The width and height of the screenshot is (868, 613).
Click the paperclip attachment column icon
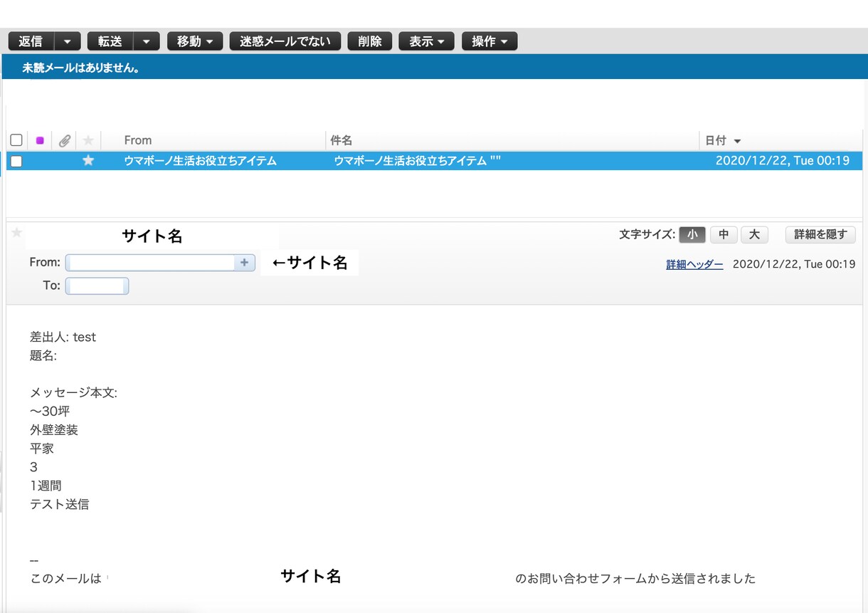click(x=64, y=140)
